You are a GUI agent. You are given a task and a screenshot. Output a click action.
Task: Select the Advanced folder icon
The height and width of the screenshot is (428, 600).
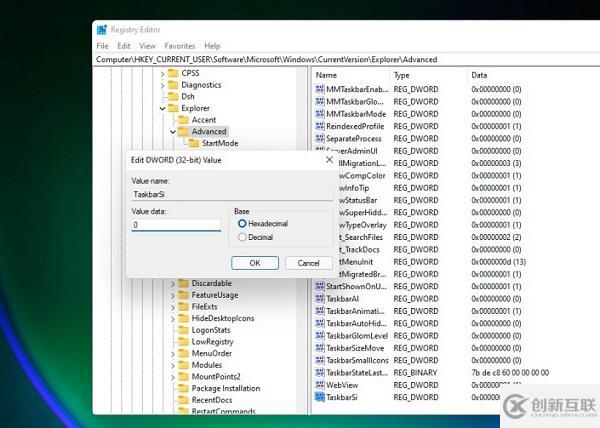(x=184, y=132)
